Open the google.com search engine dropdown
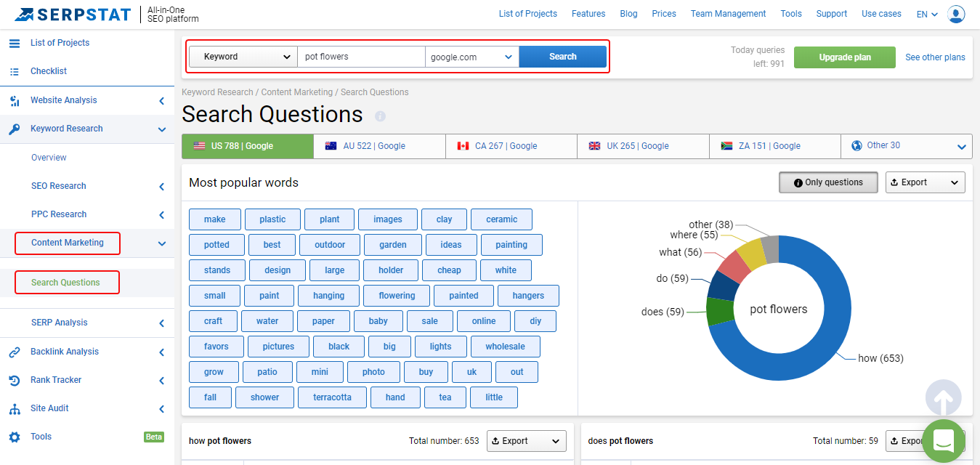This screenshot has width=980, height=465. pyautogui.click(x=471, y=56)
